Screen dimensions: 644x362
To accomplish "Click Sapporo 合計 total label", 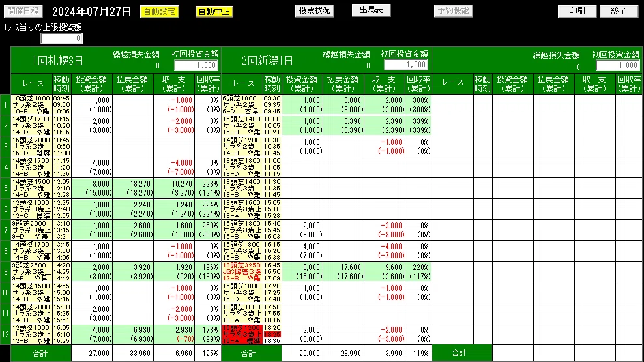I will 40,354.
